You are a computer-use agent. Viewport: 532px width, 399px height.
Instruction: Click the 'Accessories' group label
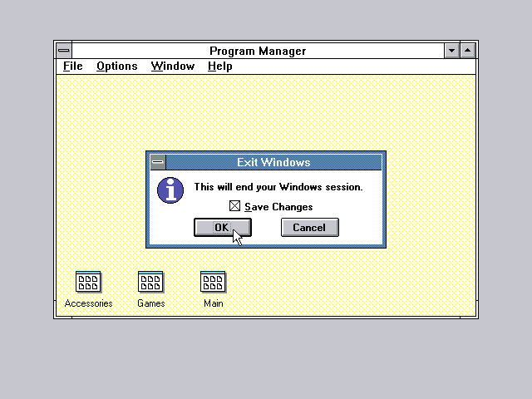(89, 303)
